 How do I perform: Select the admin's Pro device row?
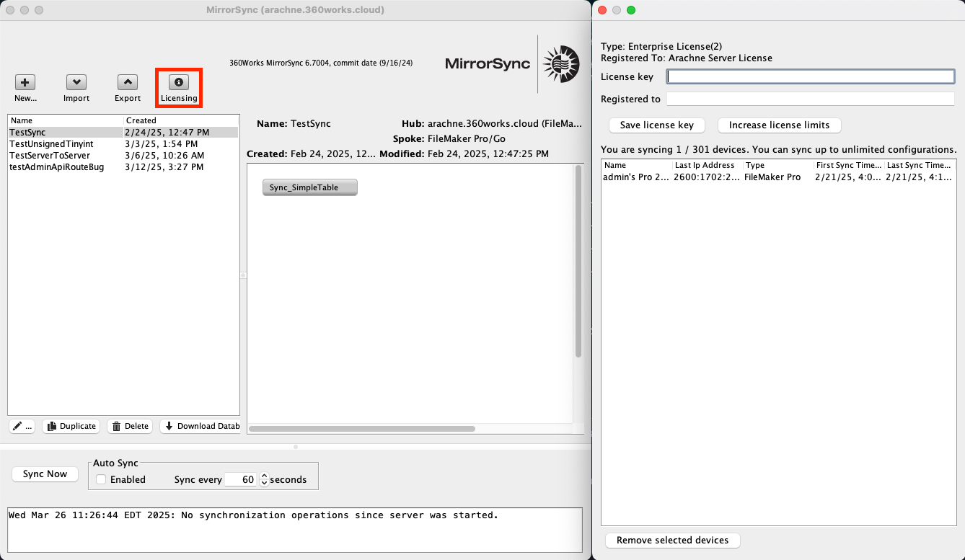[x=779, y=177]
